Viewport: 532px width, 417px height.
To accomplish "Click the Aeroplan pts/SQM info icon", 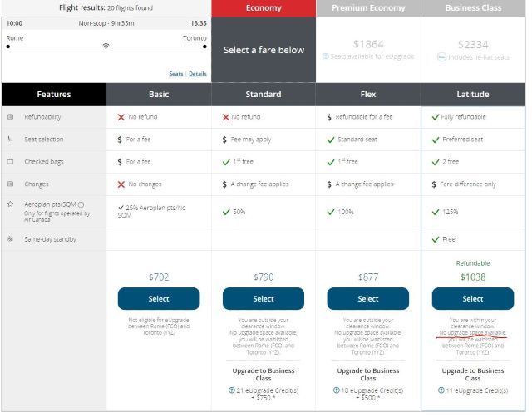I will [x=81, y=204].
